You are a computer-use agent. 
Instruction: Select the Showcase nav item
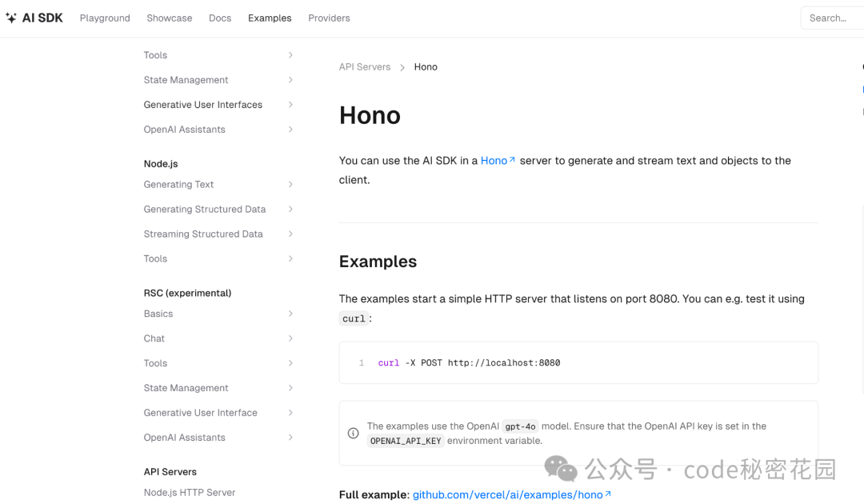169,18
